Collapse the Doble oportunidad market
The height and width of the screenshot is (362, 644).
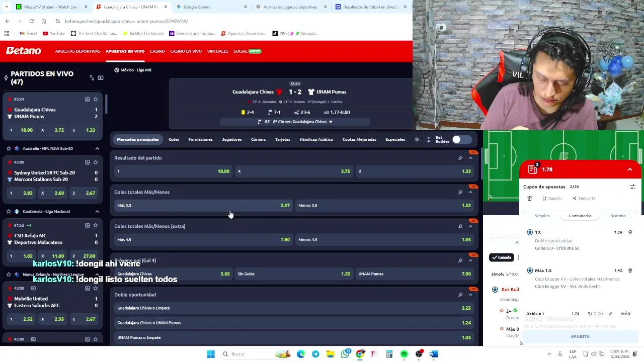pos(470,295)
